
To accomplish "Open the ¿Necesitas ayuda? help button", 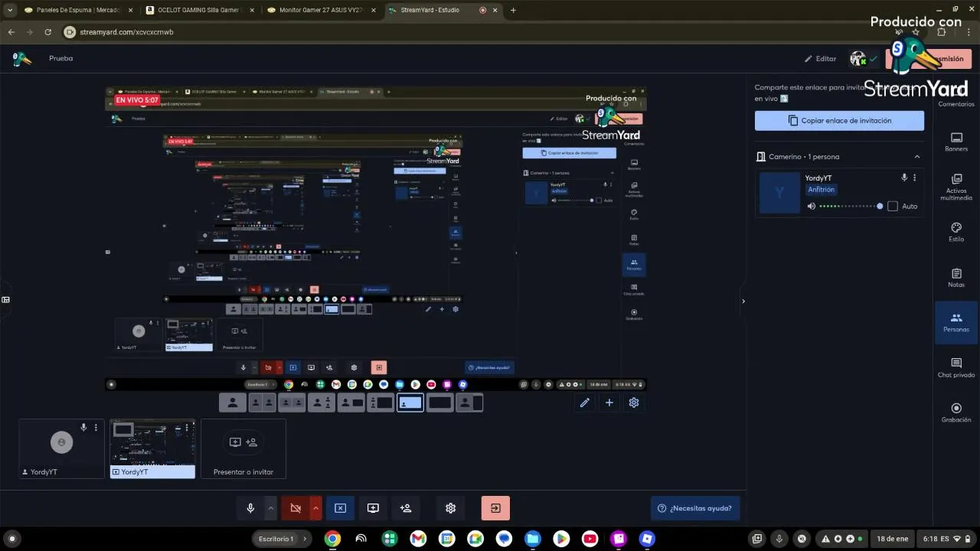I will click(x=695, y=508).
